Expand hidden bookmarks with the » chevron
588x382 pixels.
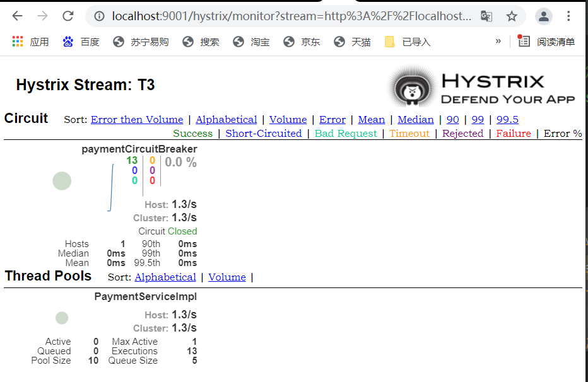click(x=498, y=41)
